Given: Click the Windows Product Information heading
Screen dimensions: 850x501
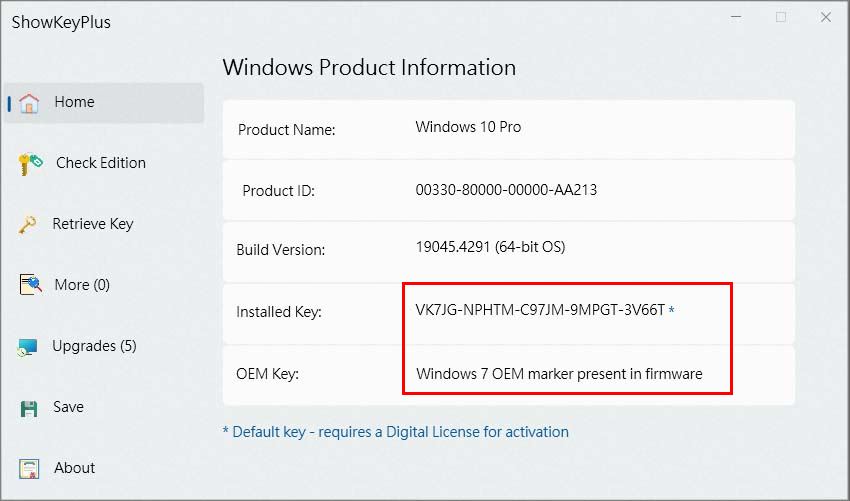Looking at the screenshot, I should 369,68.
